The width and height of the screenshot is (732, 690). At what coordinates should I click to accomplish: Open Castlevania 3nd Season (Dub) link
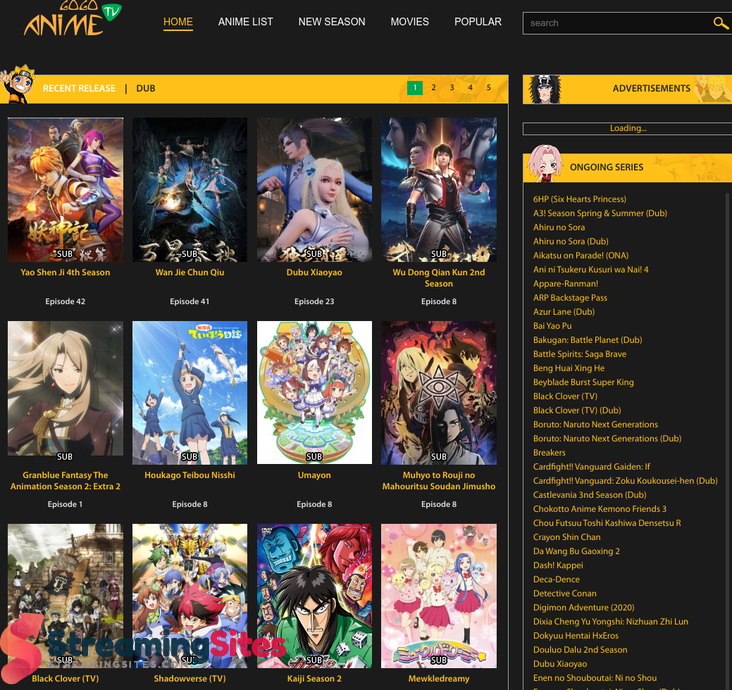click(x=590, y=495)
